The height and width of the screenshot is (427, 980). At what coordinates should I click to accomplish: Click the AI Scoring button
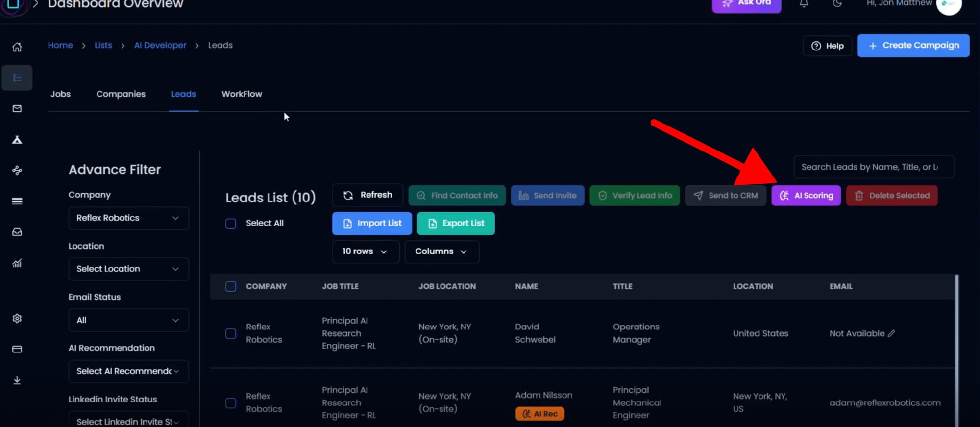point(806,196)
